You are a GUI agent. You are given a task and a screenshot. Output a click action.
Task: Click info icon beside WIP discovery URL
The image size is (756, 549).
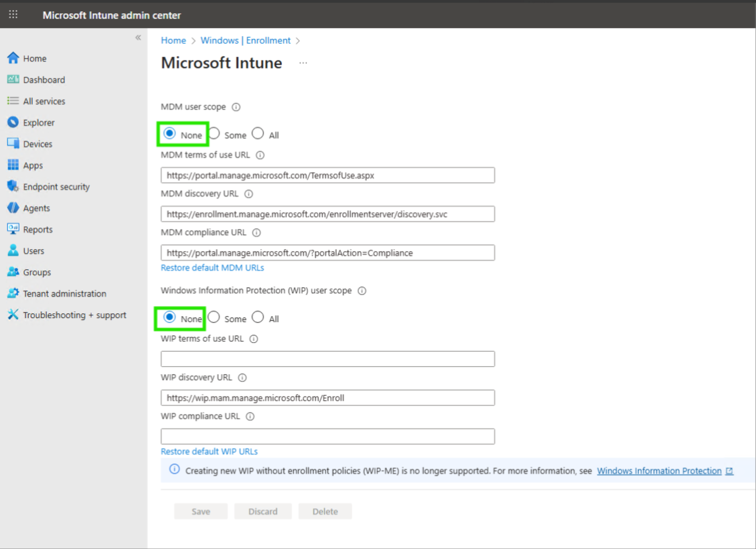242,378
